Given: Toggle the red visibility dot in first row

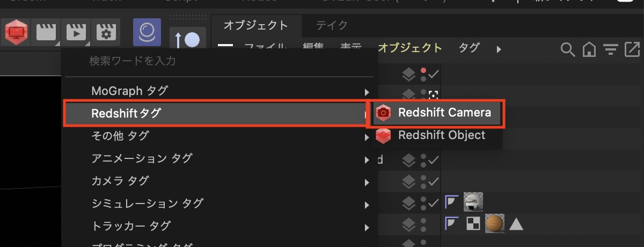Looking at the screenshot, I should tap(423, 71).
